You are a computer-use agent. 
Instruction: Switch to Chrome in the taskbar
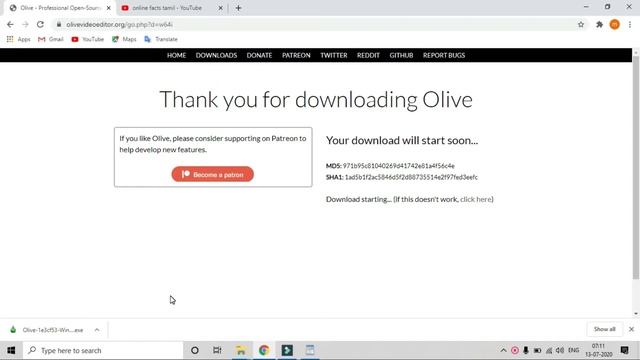tap(264, 350)
